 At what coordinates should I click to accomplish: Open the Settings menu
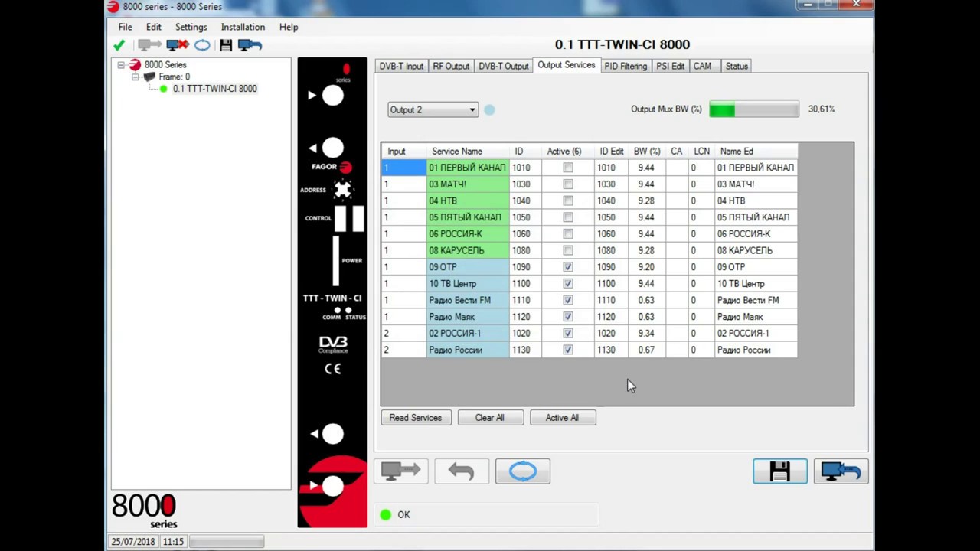[191, 27]
